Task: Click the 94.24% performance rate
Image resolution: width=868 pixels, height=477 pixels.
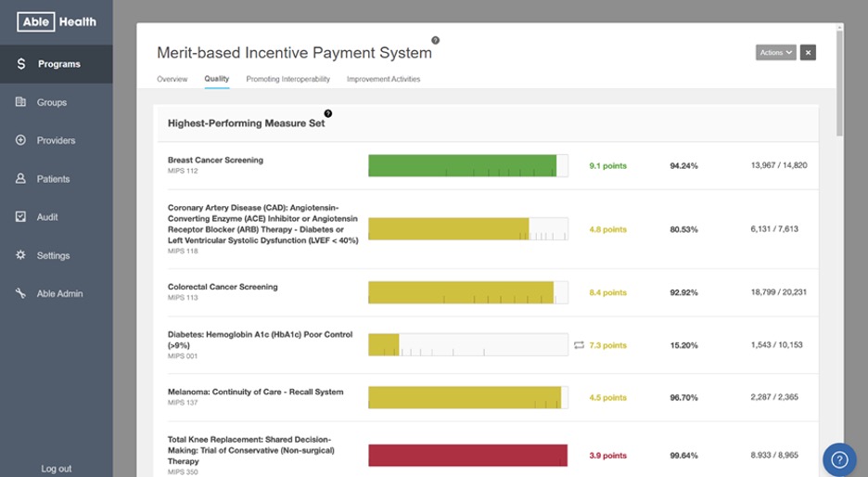Action: pyautogui.click(x=683, y=165)
